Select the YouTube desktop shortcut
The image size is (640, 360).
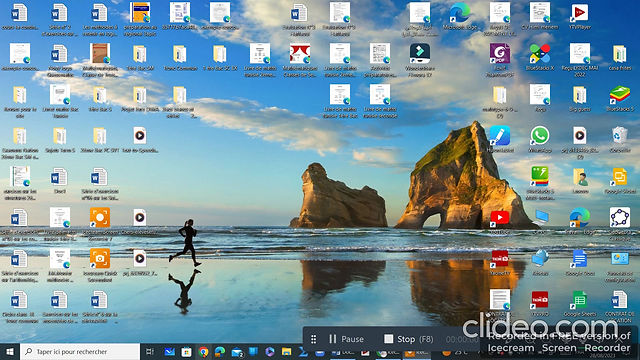click(x=500, y=222)
